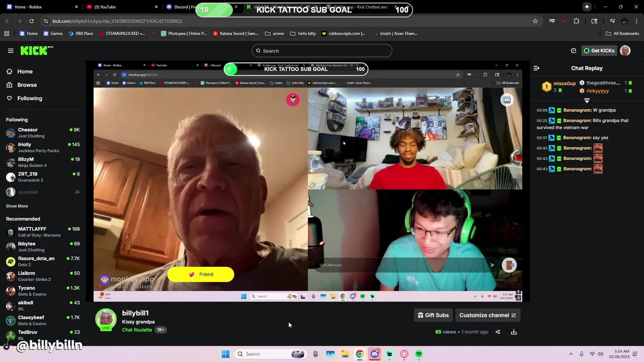Viewport: 644px width, 362px height.
Task: Go to Browse in Kick sidebar
Action: tap(27, 85)
